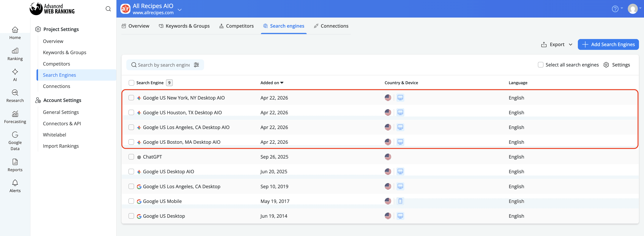Open the search filters icon in search bar
Image resolution: width=644 pixels, height=236 pixels.
197,65
